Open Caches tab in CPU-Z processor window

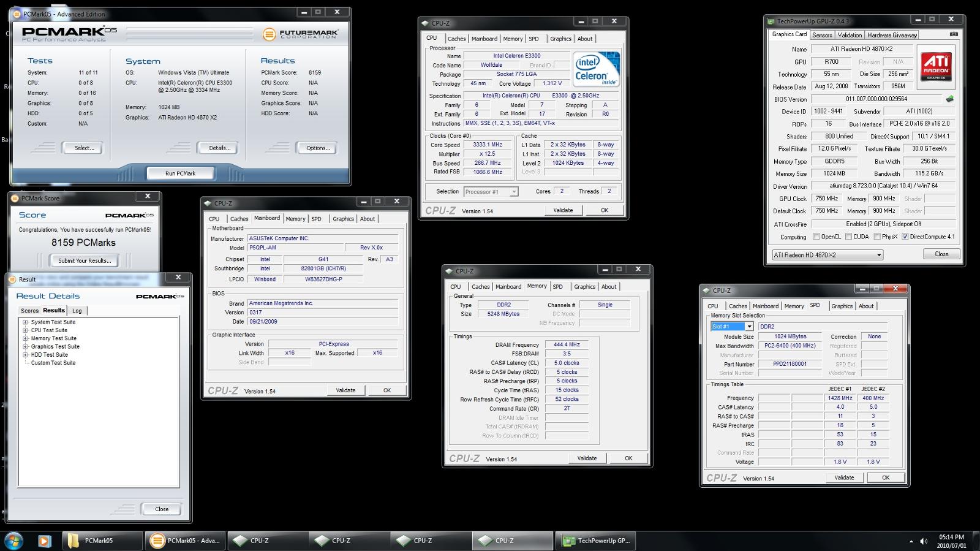click(456, 39)
